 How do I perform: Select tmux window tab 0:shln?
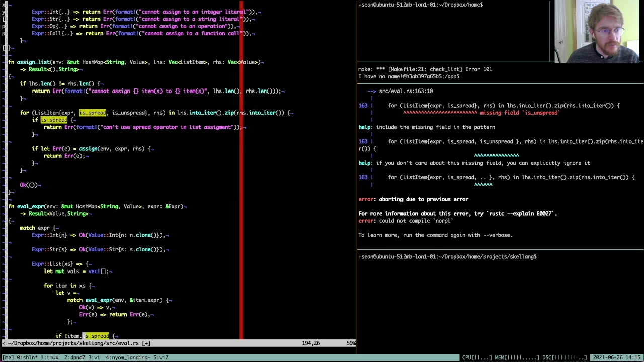[28, 357]
